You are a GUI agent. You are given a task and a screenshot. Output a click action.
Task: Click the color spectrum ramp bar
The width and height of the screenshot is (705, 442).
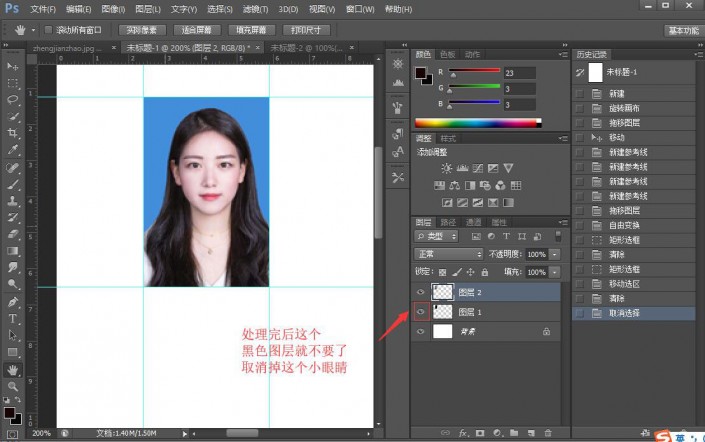478,123
